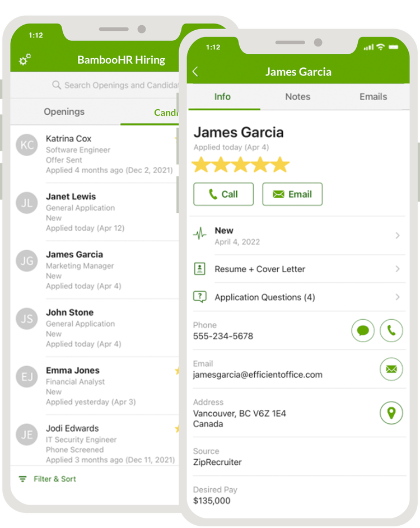Tap the round envelope icon beside email address
This screenshot has width=420, height=528.
[x=391, y=369]
